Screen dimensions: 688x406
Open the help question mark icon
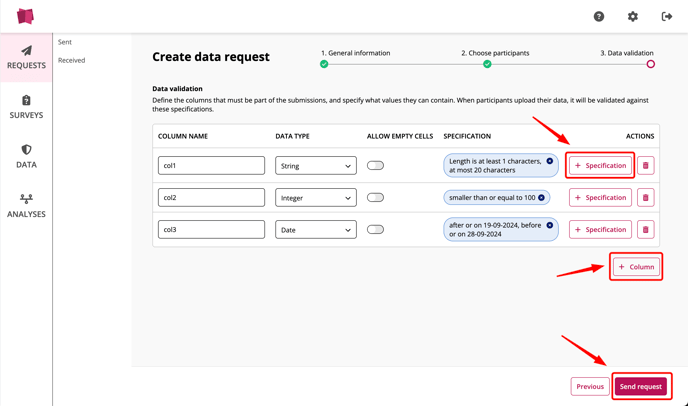[598, 17]
